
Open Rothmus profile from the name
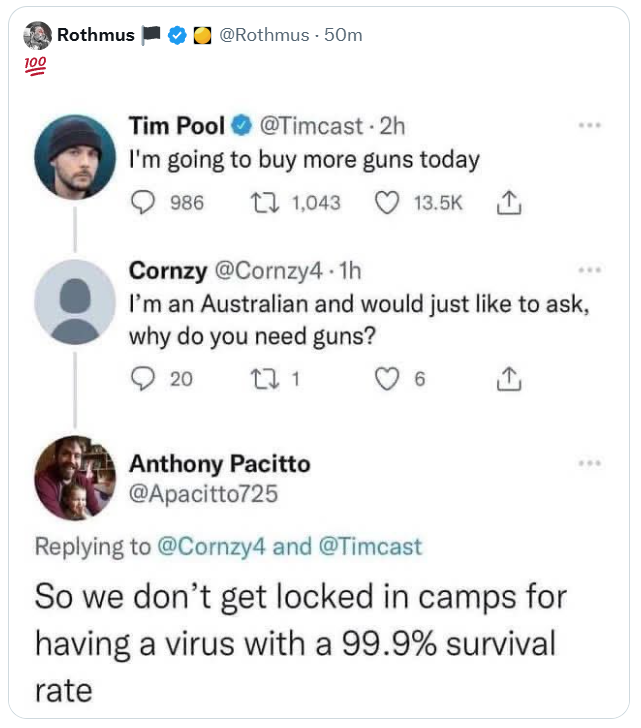(x=95, y=35)
